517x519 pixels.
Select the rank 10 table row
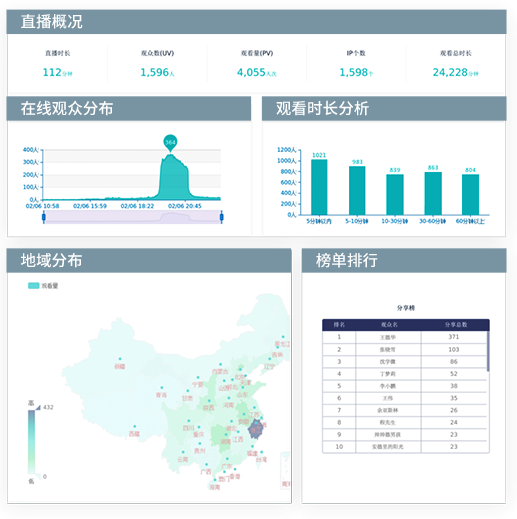[404, 447]
